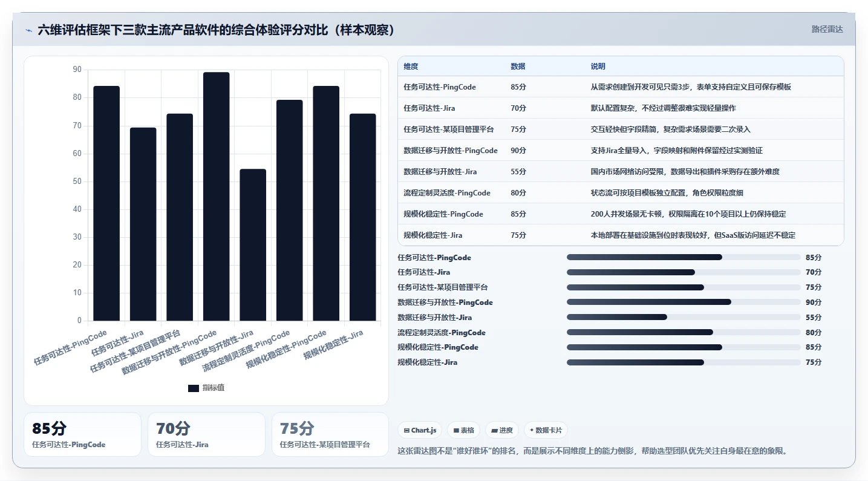Click the chart bar for 流程定制灵活度-PingCode

point(290,211)
